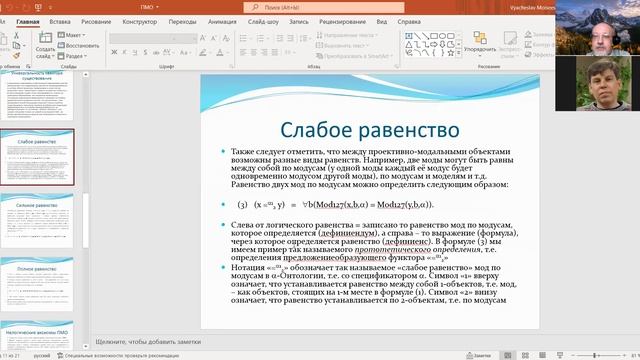Select the right arrow shape in gallery

[434, 44]
